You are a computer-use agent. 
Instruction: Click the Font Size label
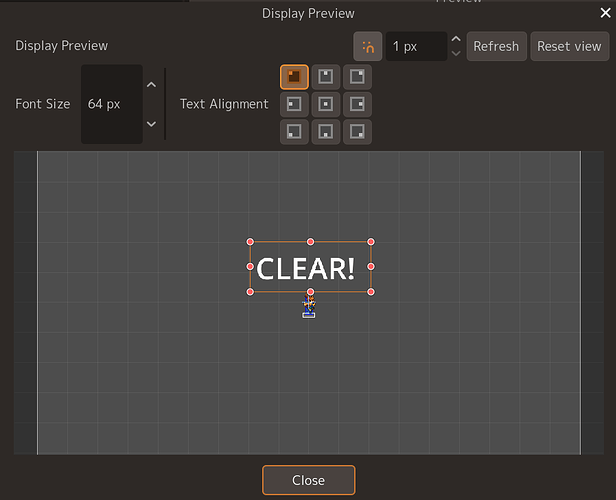42,104
